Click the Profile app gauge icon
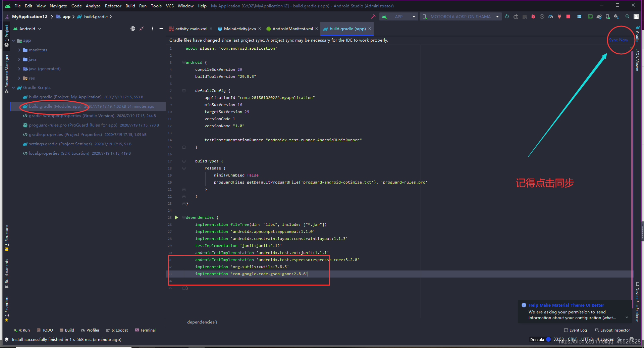644x348 pixels. coord(551,16)
